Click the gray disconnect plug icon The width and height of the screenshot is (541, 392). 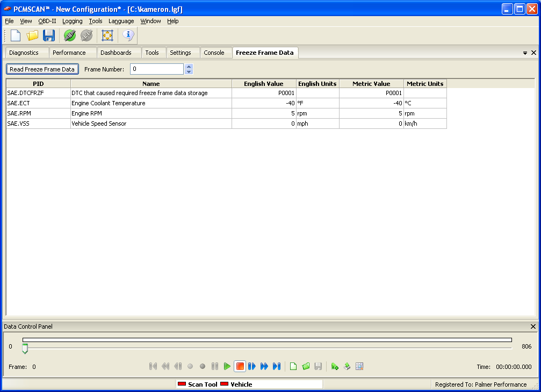tap(86, 35)
